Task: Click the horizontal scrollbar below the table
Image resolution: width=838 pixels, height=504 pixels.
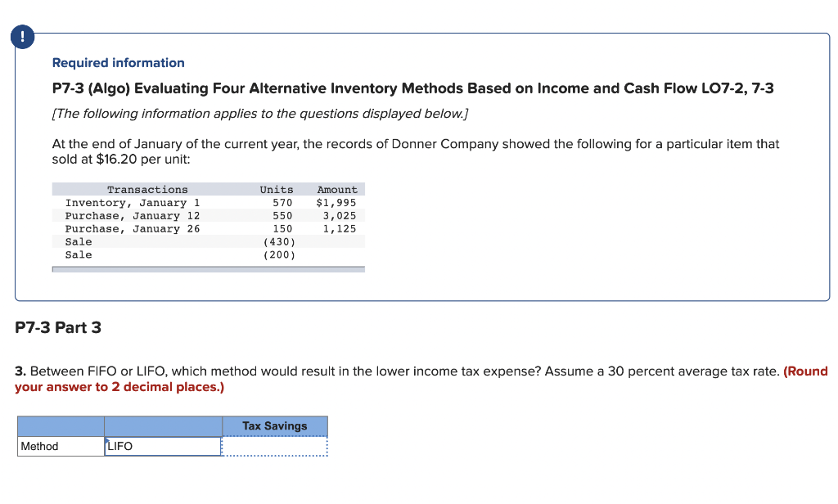Action: 208,268
